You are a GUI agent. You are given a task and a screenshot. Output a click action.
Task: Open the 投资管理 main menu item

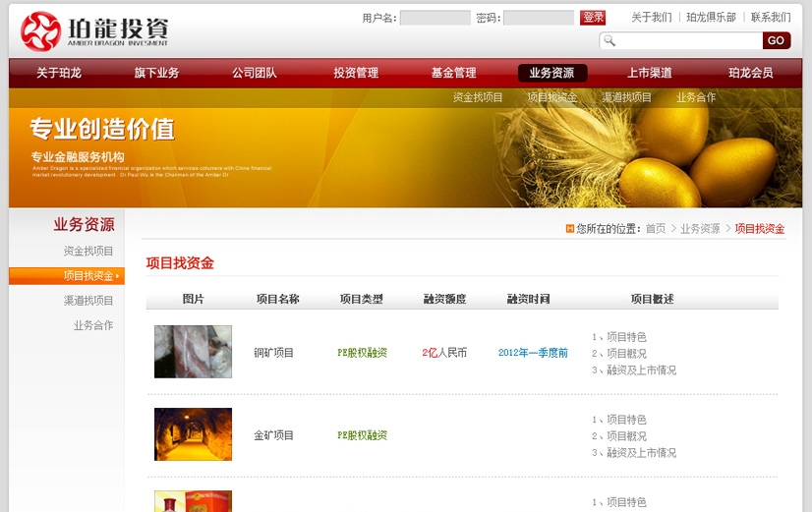click(356, 73)
